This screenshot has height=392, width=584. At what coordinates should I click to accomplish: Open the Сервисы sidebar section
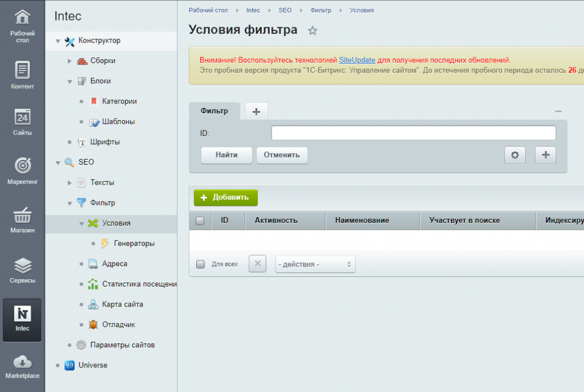(22, 270)
